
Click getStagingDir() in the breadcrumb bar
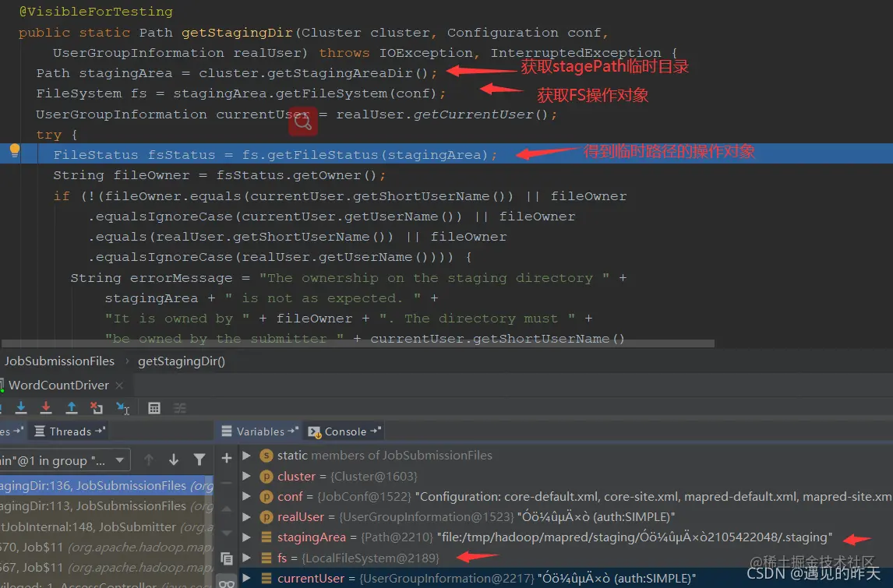tap(181, 361)
